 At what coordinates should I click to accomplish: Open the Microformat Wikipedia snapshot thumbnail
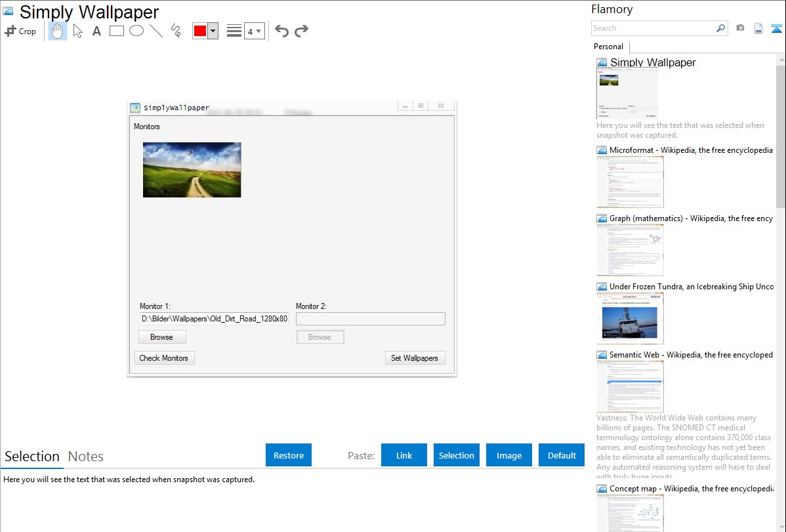point(630,182)
